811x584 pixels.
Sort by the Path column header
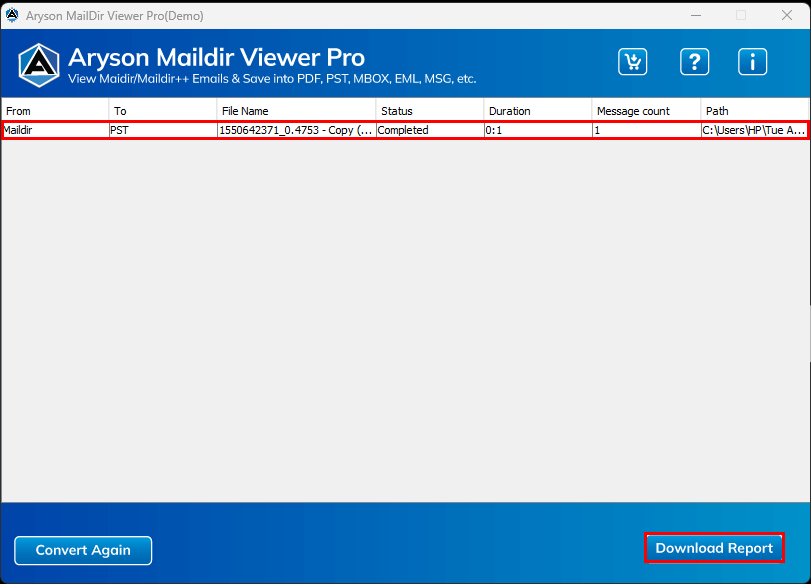tap(755, 111)
